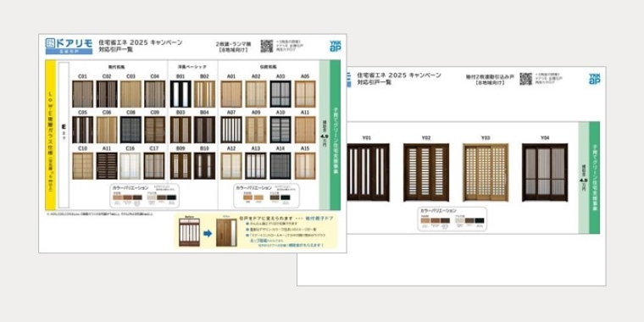Click the blue arrow between Before and After doors

coord(208,233)
